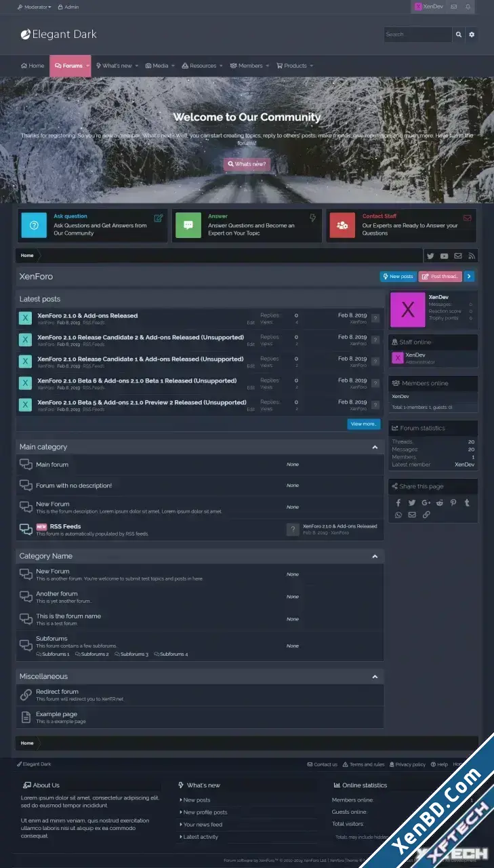Click the Home breadcrumb at the top
This screenshot has height=868, width=494.
click(27, 256)
